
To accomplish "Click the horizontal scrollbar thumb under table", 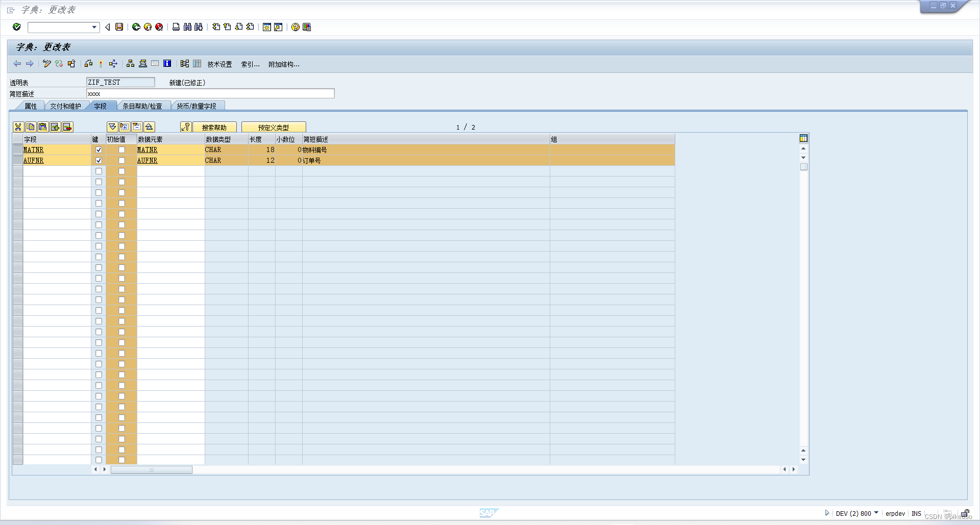I will click(x=152, y=469).
